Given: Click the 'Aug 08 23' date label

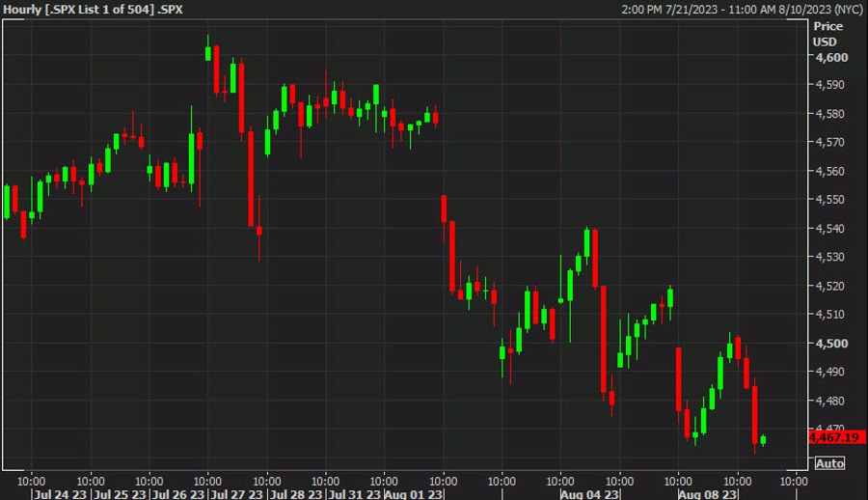Looking at the screenshot, I should [708, 494].
